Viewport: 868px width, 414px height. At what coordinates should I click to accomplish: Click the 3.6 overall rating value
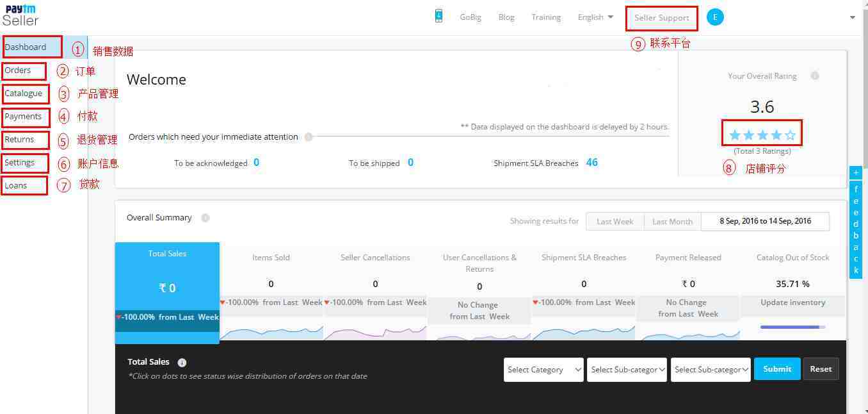762,107
